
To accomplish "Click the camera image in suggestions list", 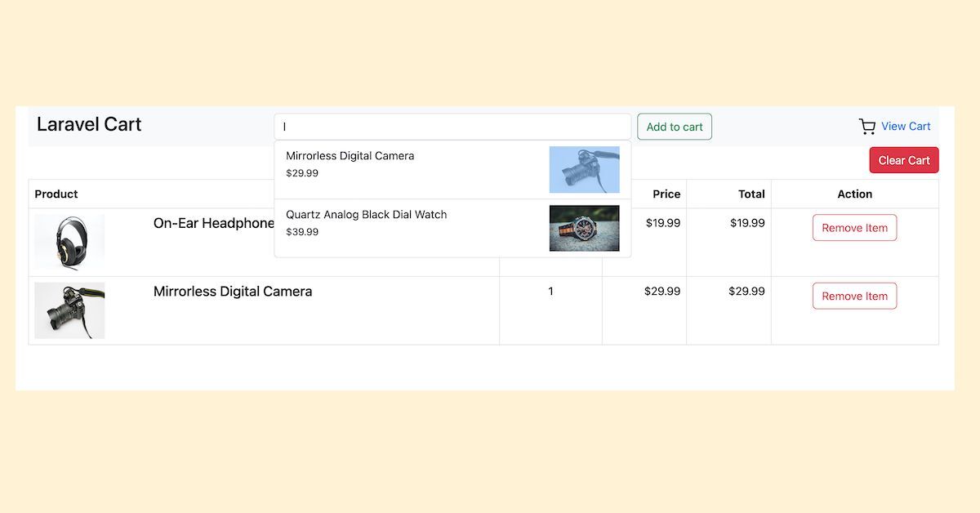I will pos(584,169).
